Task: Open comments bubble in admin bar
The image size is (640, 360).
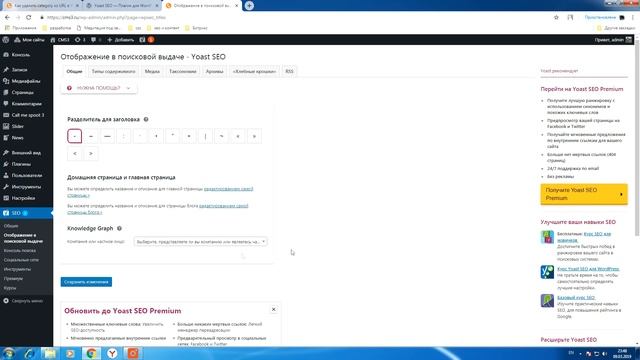Action: click(93, 40)
